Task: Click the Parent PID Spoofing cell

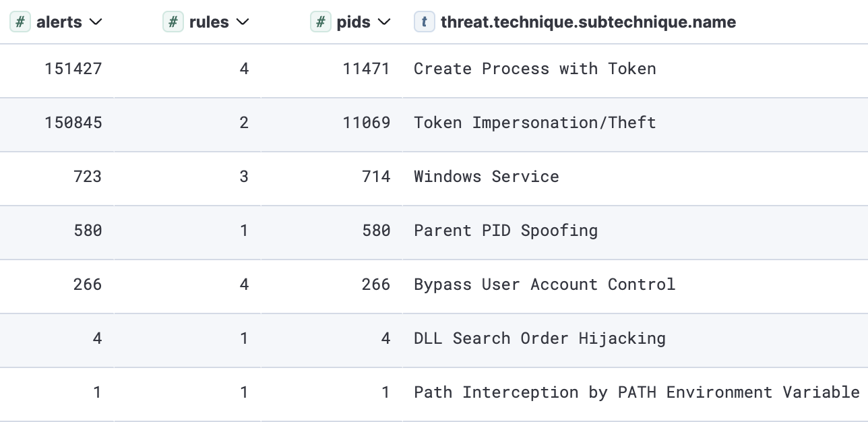Action: tap(505, 231)
